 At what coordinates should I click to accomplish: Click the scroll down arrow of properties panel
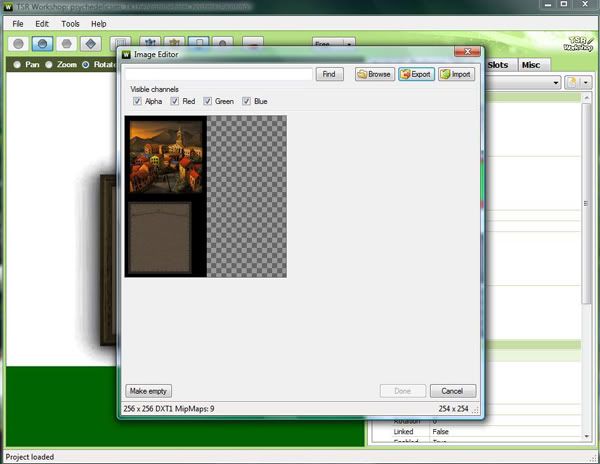586,436
